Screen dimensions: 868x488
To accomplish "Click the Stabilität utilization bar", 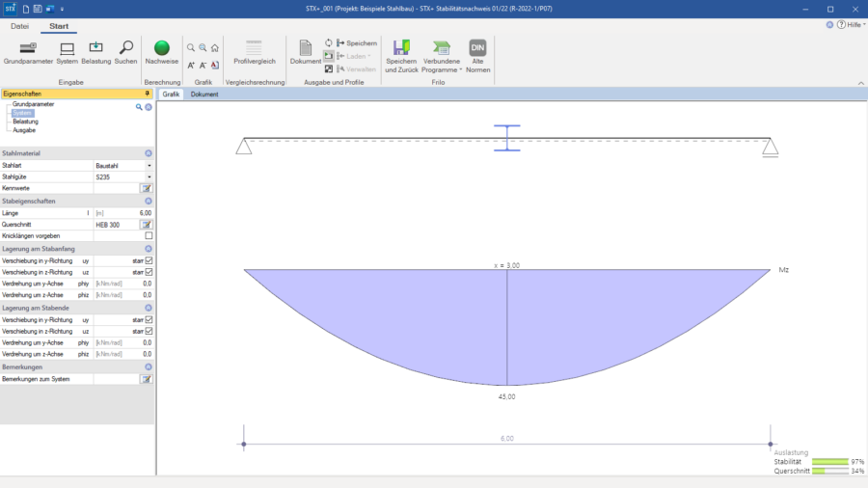I will (829, 461).
